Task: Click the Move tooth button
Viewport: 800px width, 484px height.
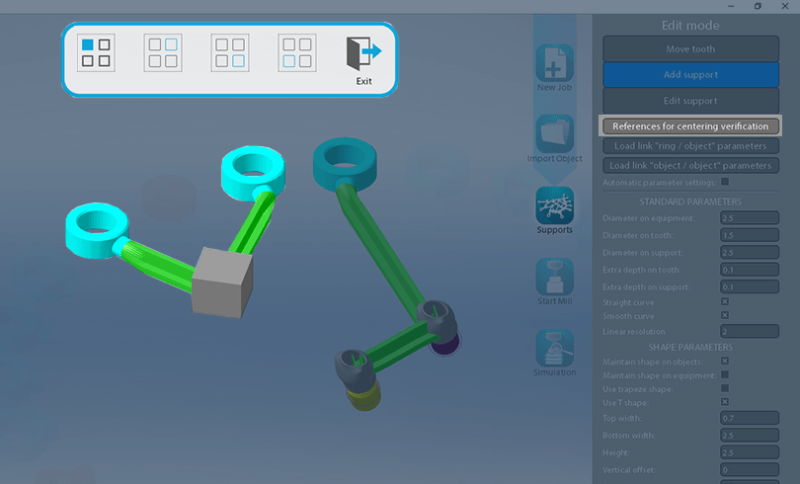Action: point(691,49)
